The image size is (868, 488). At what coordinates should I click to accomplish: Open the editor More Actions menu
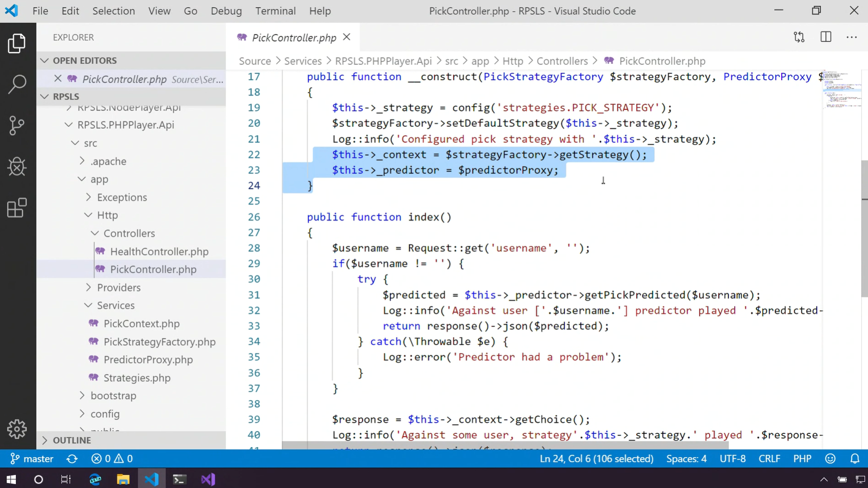(852, 37)
